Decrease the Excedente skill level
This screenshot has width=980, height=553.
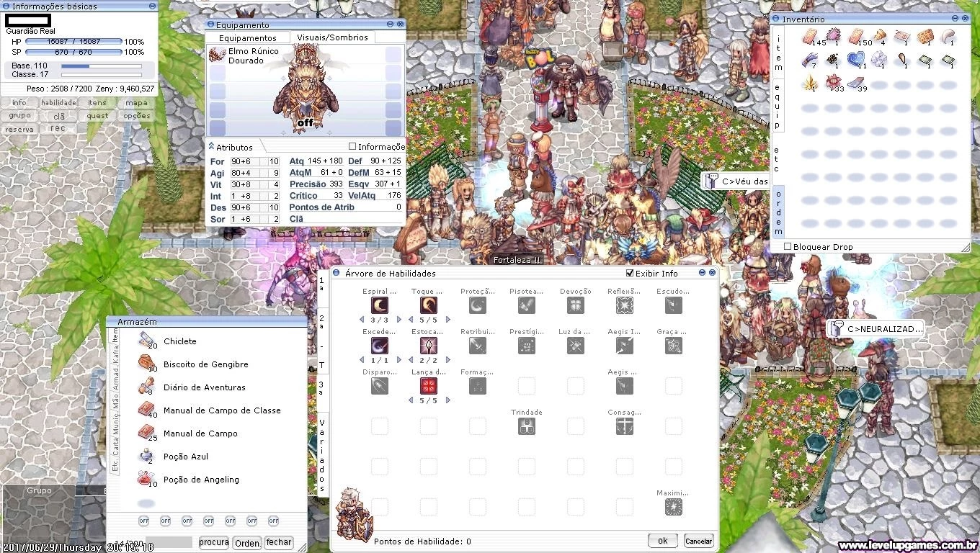pyautogui.click(x=362, y=360)
